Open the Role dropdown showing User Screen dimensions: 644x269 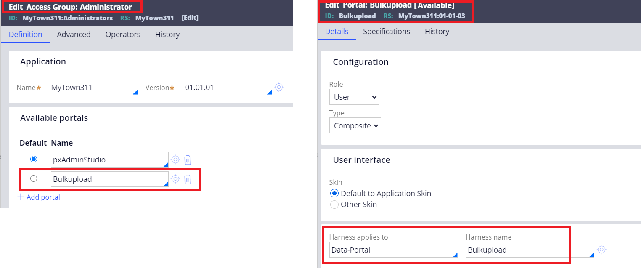coord(354,97)
